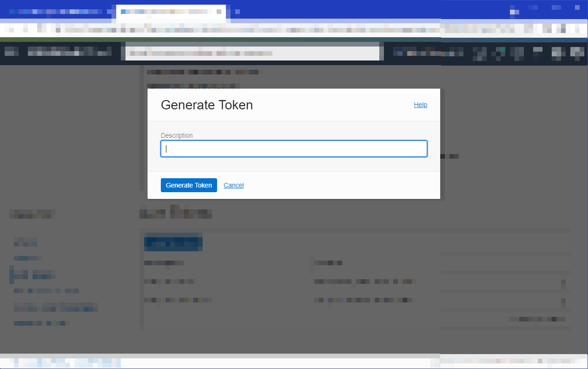Open the dropdown beside the dark header title

tap(116, 52)
